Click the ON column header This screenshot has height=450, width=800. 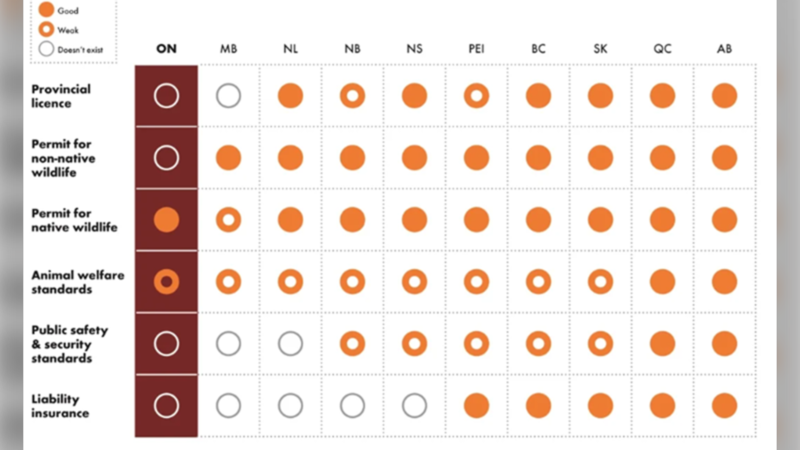pyautogui.click(x=166, y=48)
